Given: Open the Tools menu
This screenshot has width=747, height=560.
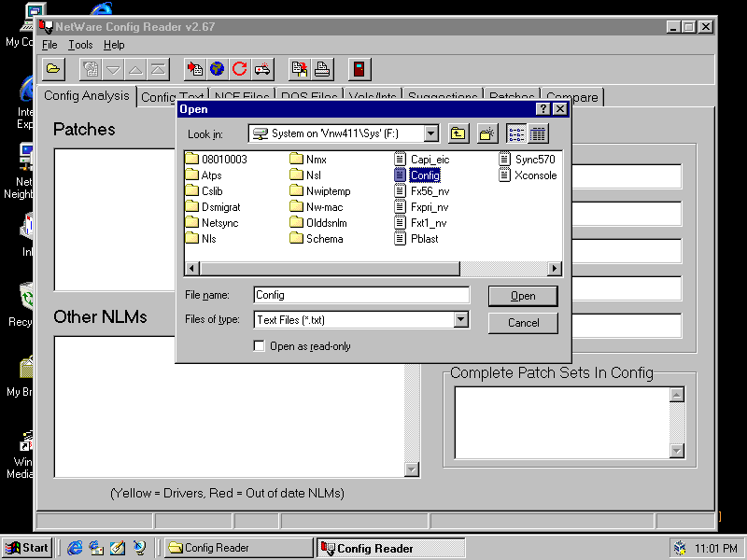Looking at the screenshot, I should [x=80, y=45].
